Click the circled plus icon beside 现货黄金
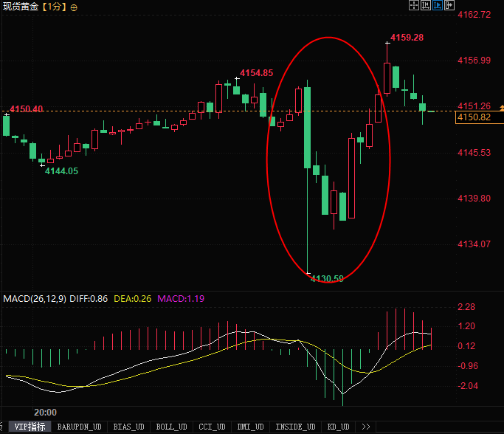The height and width of the screenshot is (434, 504). [74, 7]
